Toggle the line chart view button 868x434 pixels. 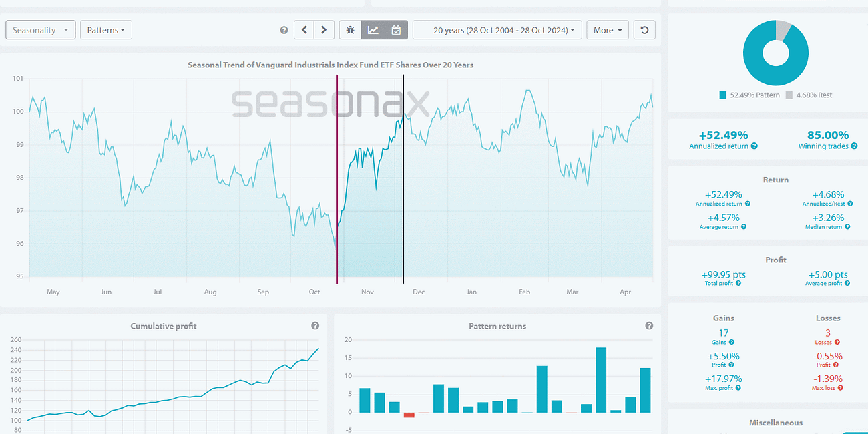[x=373, y=30]
